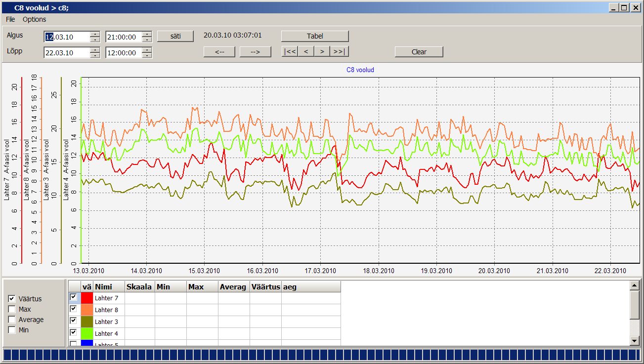This screenshot has width=644, height=364.
Task: Apply the date range with säti button
Action: click(175, 36)
